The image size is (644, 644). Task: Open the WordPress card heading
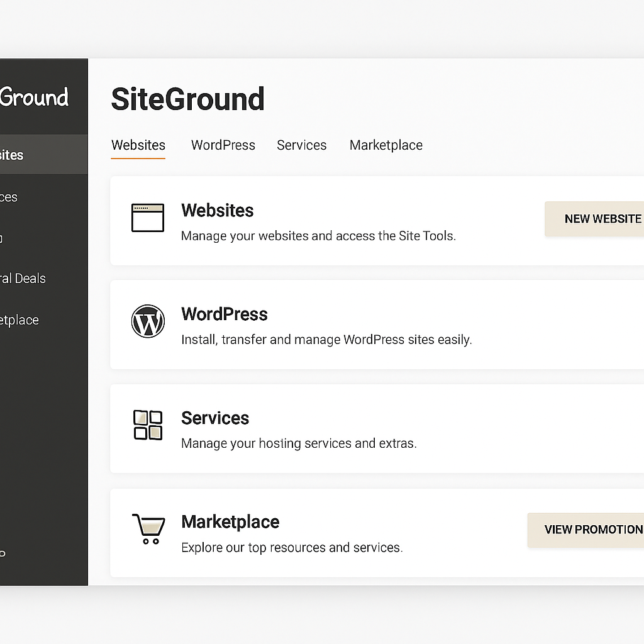tap(225, 314)
